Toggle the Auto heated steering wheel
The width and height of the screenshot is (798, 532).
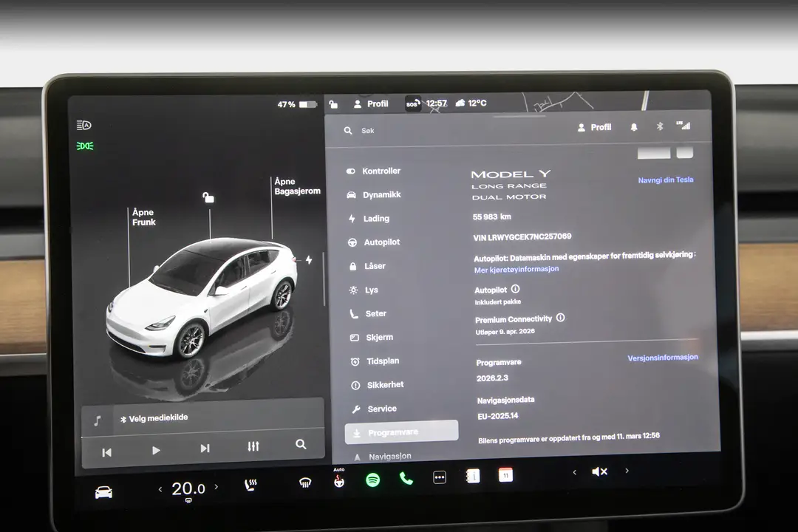coord(339,479)
